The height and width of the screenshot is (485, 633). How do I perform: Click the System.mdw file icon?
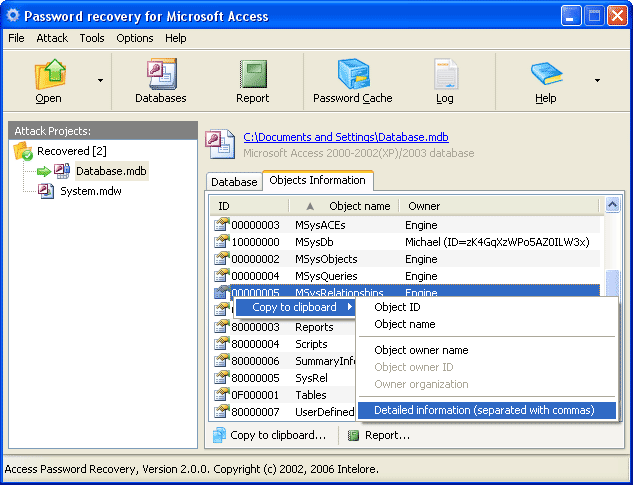point(46,191)
